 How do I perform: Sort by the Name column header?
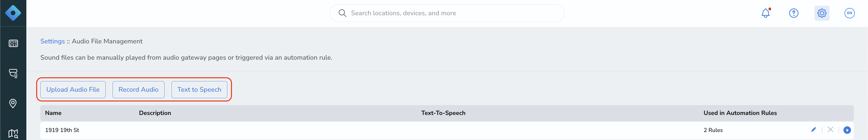(53, 113)
